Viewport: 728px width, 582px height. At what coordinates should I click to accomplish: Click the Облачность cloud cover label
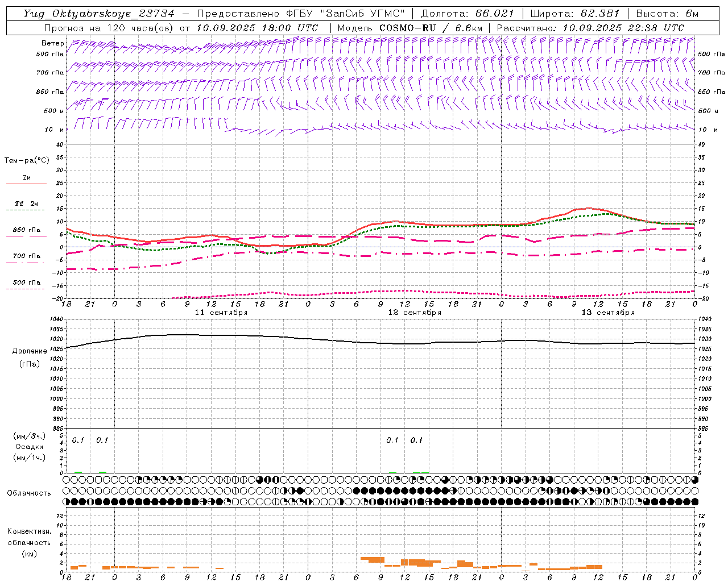(x=29, y=493)
